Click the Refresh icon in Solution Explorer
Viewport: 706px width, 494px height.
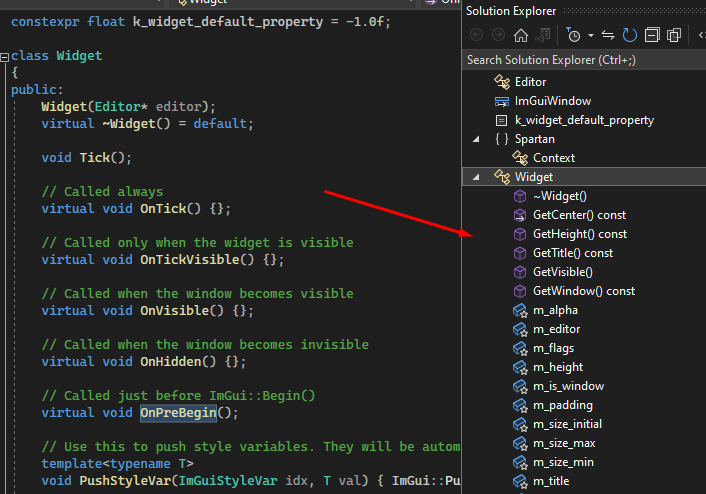(629, 35)
